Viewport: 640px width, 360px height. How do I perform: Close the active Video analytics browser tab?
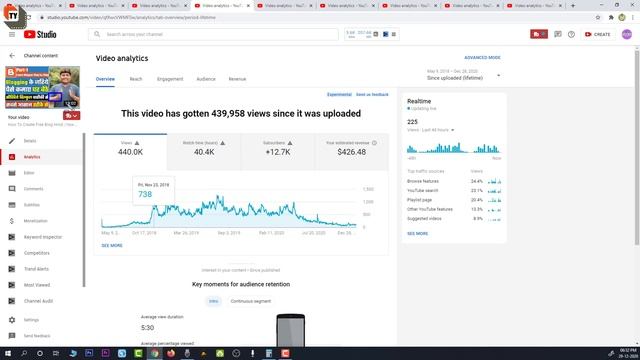click(x=248, y=6)
